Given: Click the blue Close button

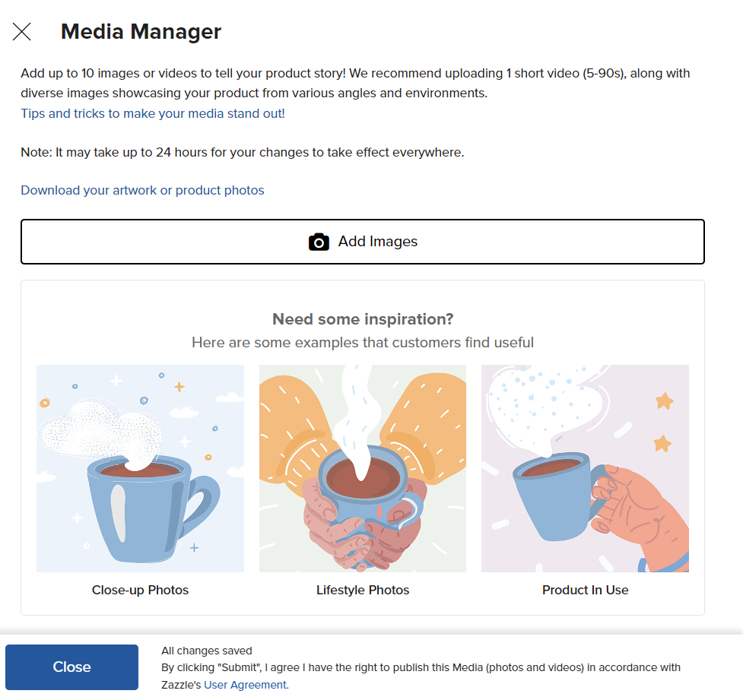Looking at the screenshot, I should [72, 667].
